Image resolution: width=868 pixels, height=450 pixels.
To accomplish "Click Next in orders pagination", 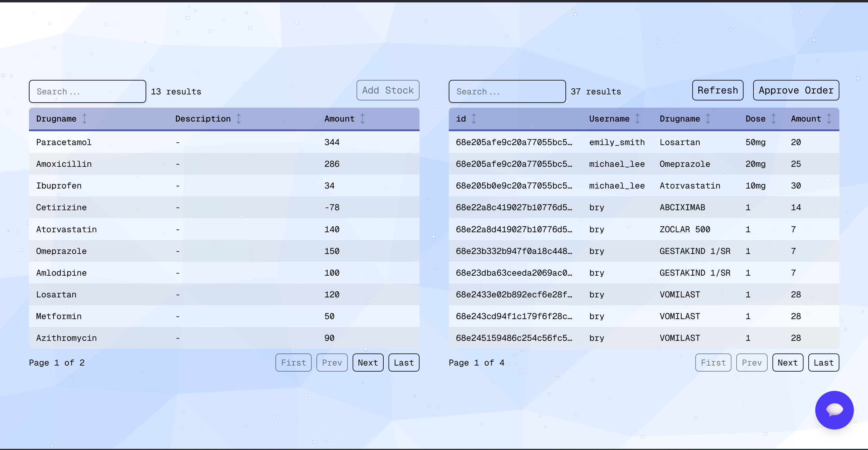I will pos(788,363).
